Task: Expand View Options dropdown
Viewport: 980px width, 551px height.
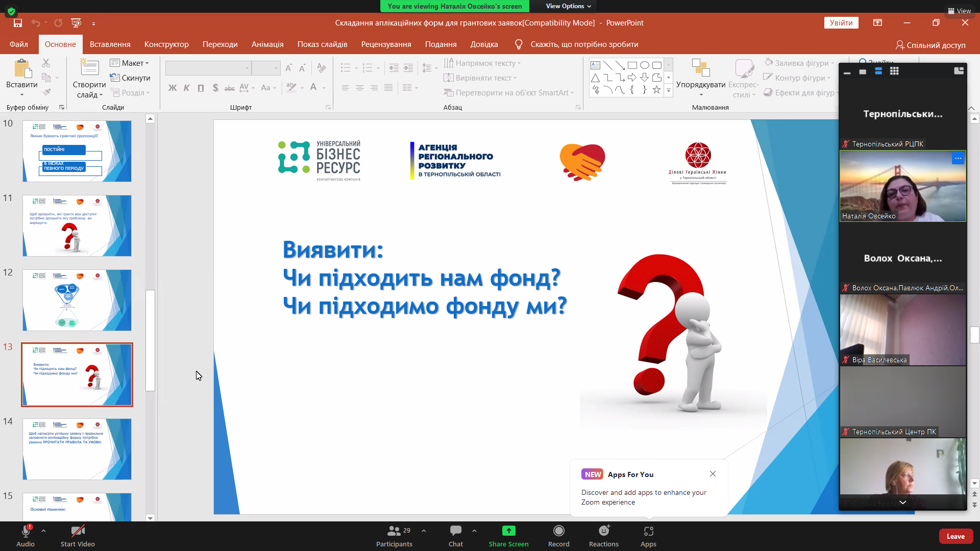Action: (x=568, y=6)
